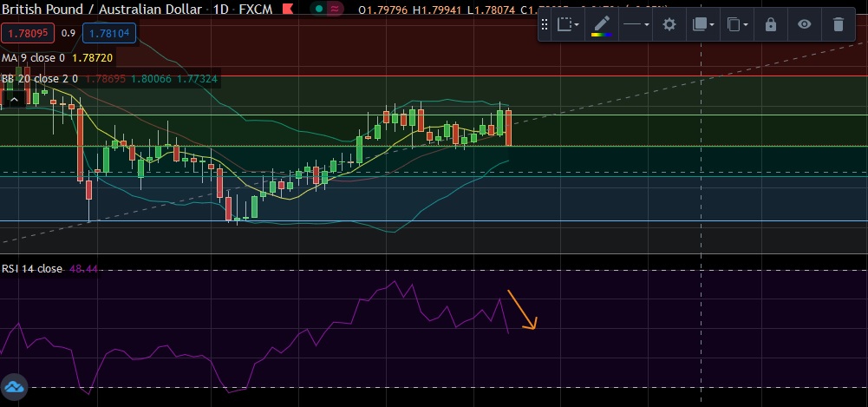Screen dimensions: 868x407
Task: Click the green market status dot
Action: [320, 9]
